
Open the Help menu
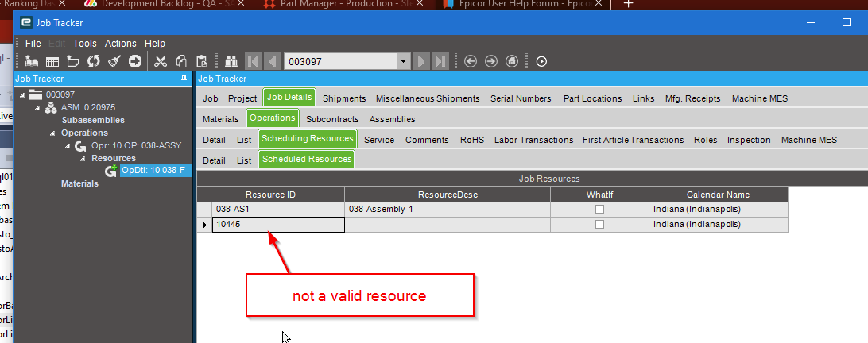pyautogui.click(x=155, y=43)
